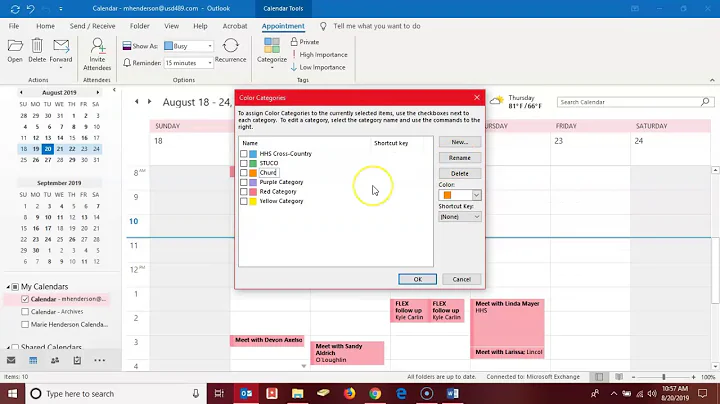Check the HHS Cross-Country category box
The width and height of the screenshot is (720, 404).
click(x=244, y=154)
